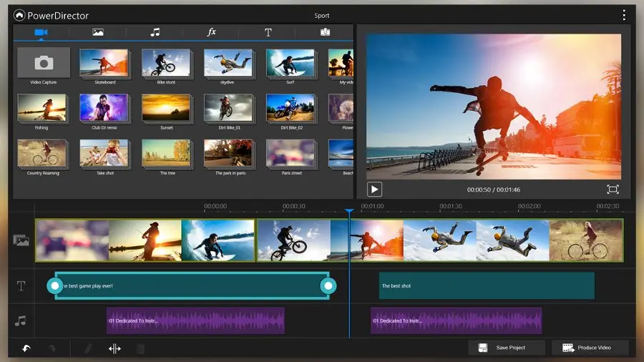Select the fishing clip on timeline
This screenshot has height=362, width=644.
coord(145,240)
